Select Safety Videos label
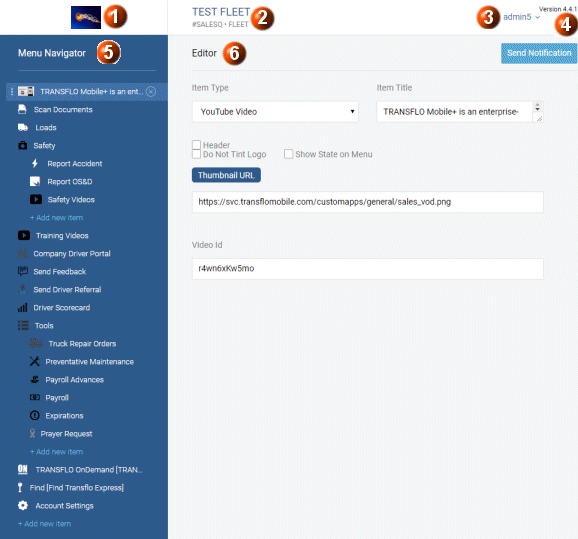578x539 pixels. [x=71, y=199]
